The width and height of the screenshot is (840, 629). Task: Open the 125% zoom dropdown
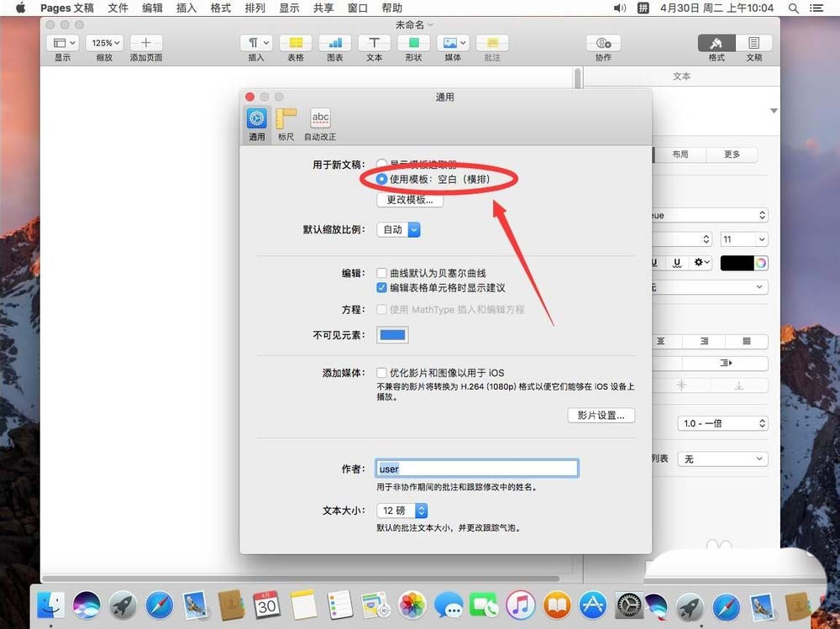coord(105,42)
